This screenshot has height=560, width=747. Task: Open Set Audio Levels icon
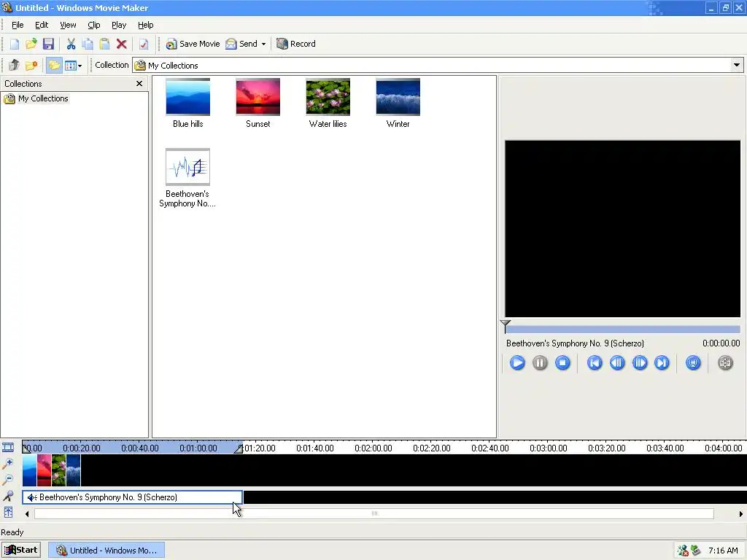(8, 513)
